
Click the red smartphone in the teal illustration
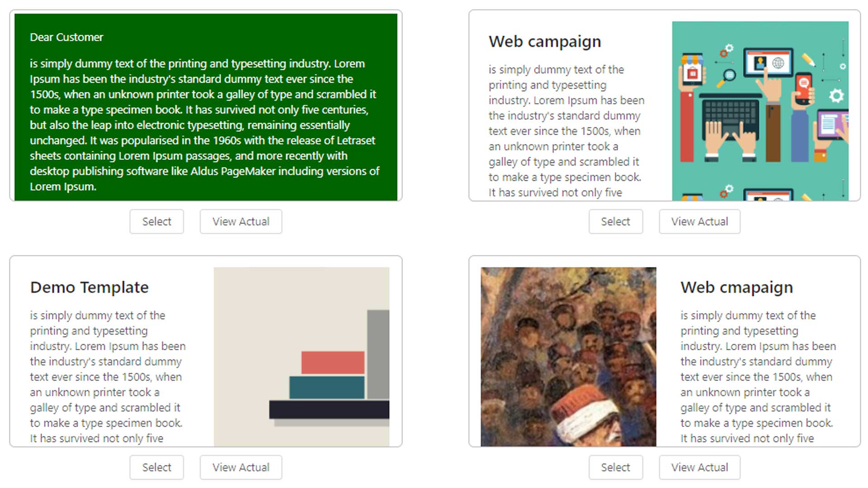click(x=803, y=88)
